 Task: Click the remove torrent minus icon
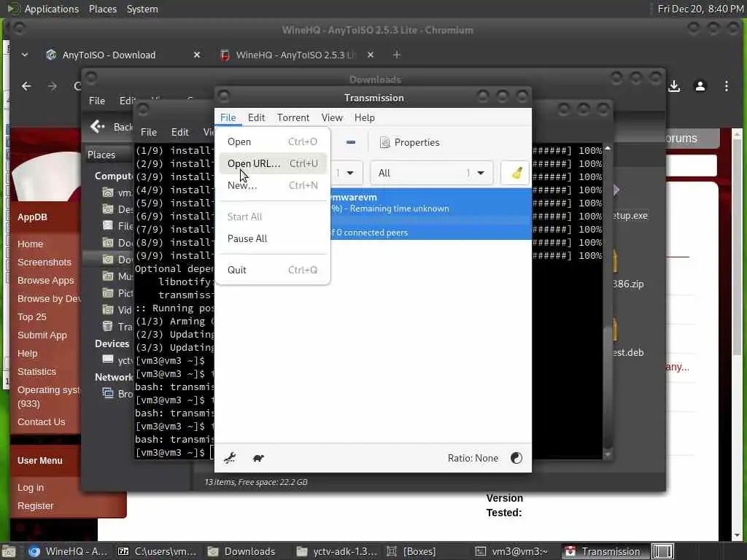pos(351,142)
